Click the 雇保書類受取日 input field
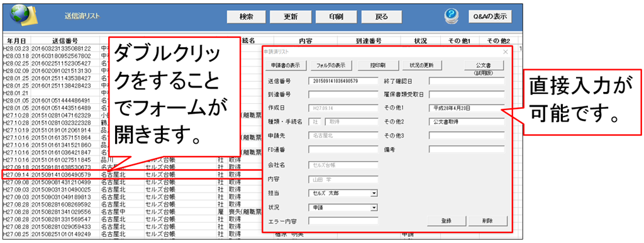The image size is (644, 243). (467, 94)
